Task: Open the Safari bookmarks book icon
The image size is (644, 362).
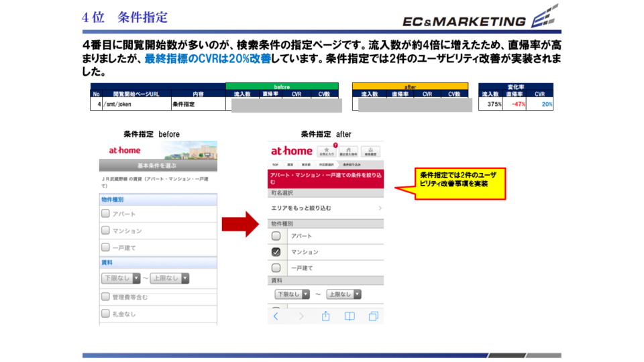Action: tap(350, 316)
